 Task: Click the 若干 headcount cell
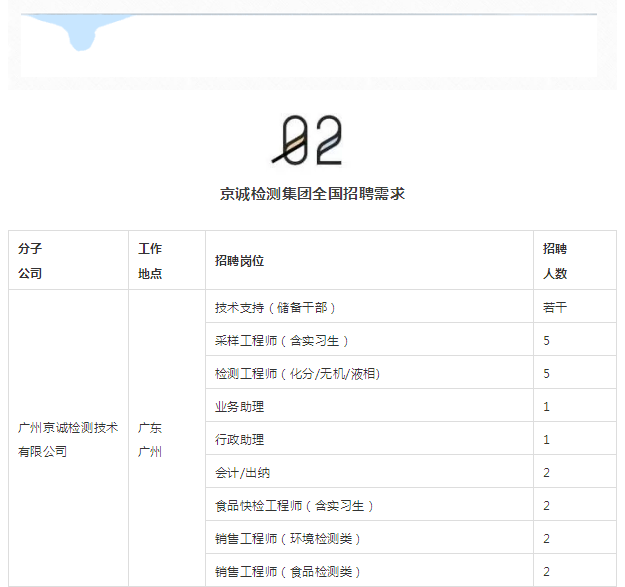point(555,308)
